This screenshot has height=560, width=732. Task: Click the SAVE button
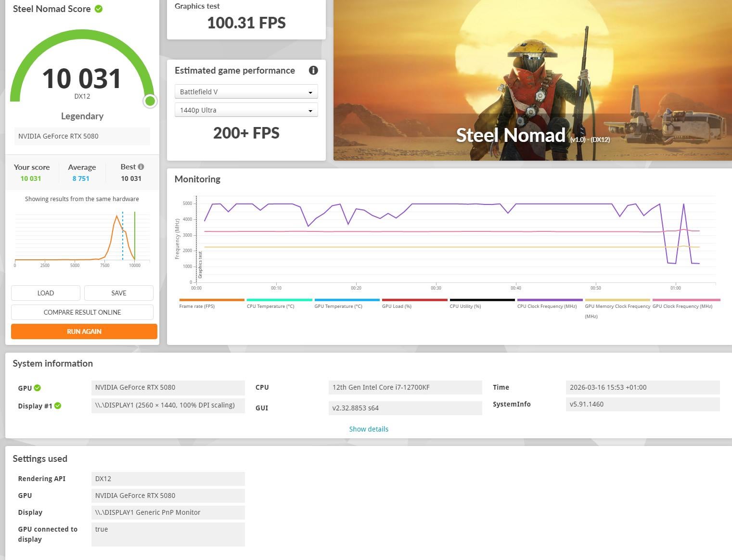(119, 293)
